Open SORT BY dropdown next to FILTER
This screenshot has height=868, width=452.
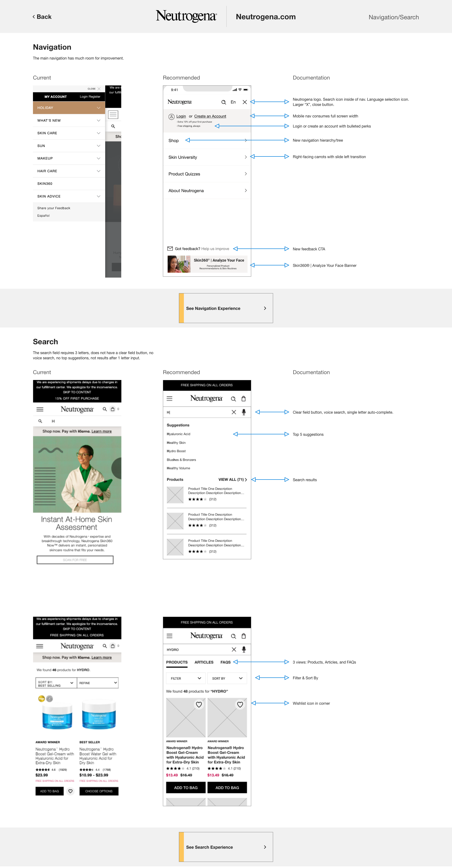coord(227,678)
